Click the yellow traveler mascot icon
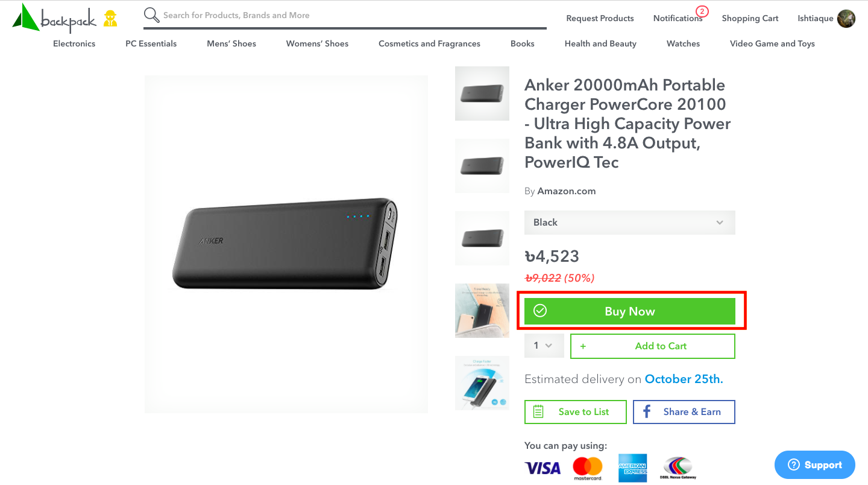Viewport: 868px width, 485px height. coord(110,19)
